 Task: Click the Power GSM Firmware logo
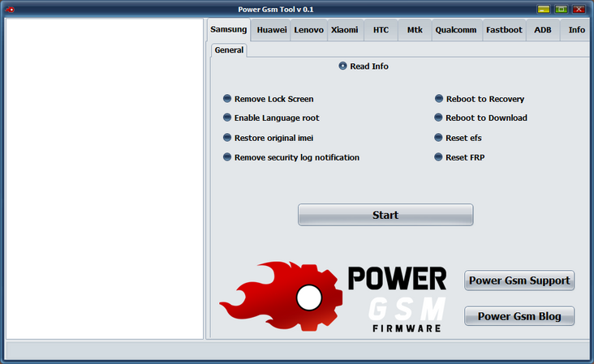pyautogui.click(x=334, y=297)
